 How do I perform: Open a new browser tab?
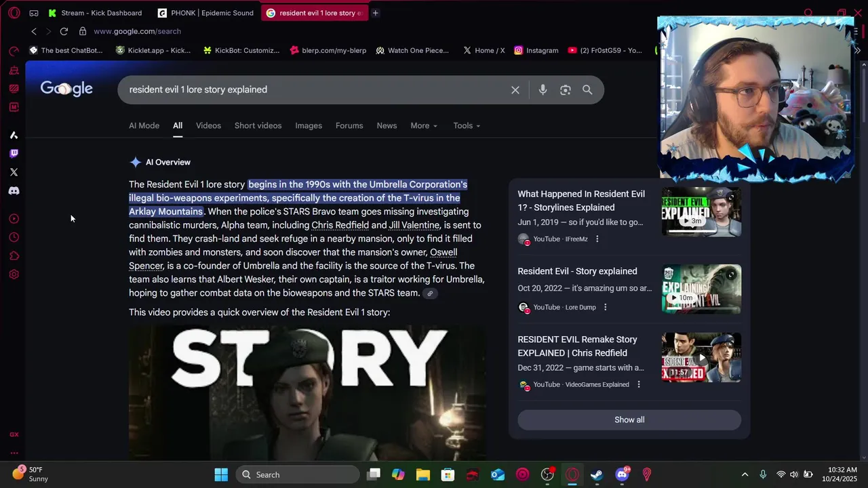coord(375,13)
